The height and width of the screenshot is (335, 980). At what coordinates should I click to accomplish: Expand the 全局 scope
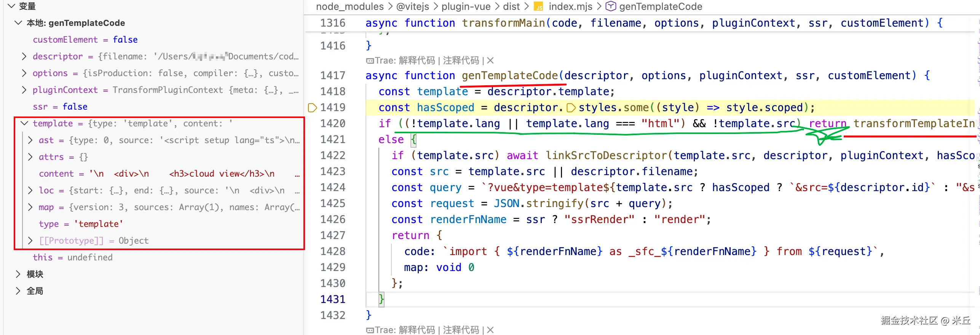coord(18,291)
